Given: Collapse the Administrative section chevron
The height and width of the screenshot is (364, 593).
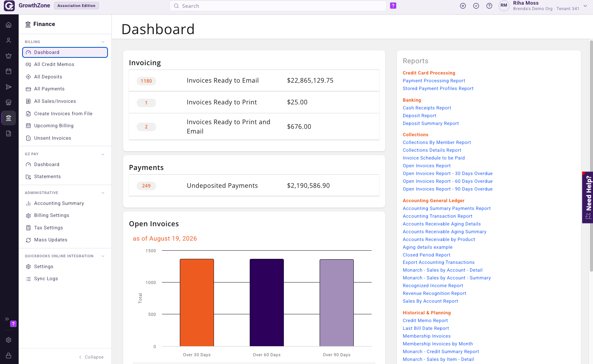Looking at the screenshot, I should tap(103, 193).
